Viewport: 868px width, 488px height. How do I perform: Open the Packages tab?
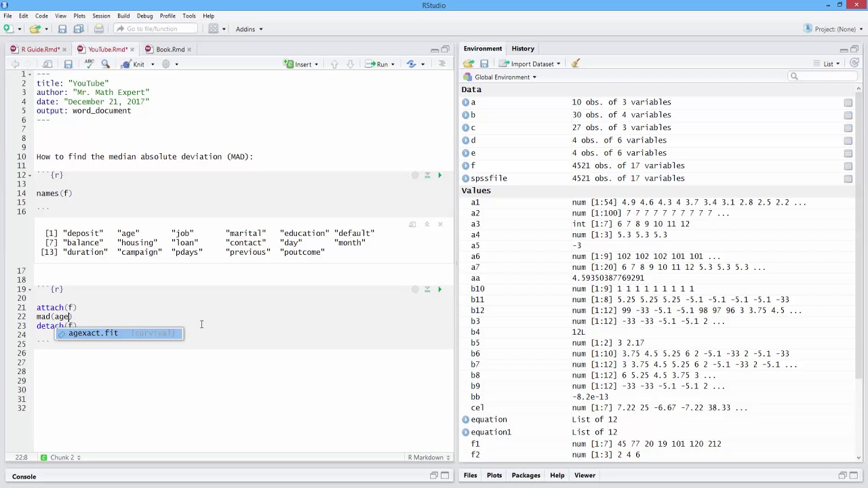(526, 475)
